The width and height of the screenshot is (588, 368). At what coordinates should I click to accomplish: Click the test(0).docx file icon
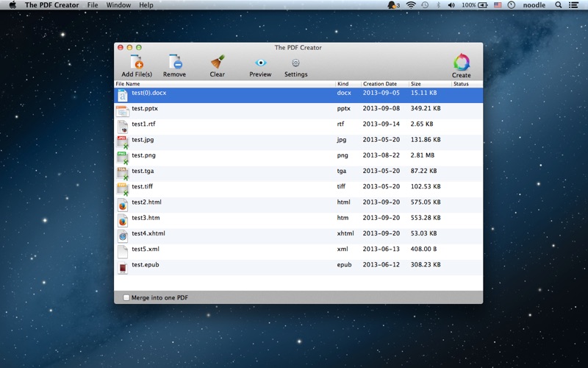pyautogui.click(x=122, y=96)
